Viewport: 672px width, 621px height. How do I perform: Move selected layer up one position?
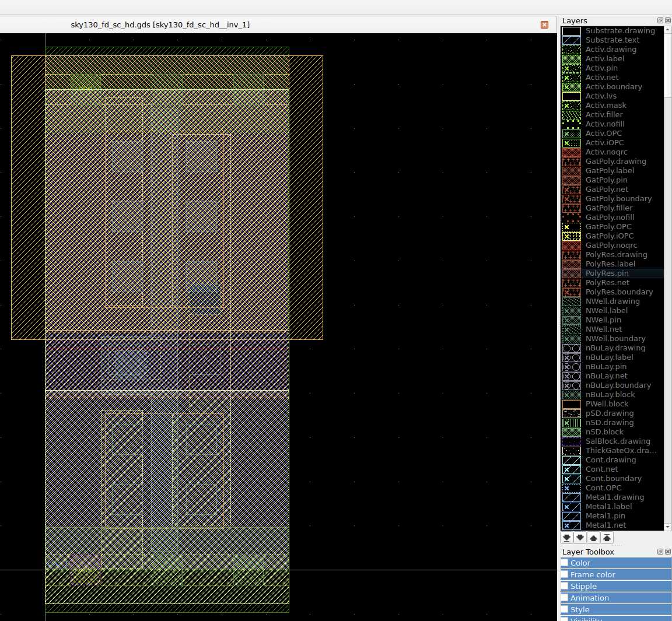tap(593, 538)
